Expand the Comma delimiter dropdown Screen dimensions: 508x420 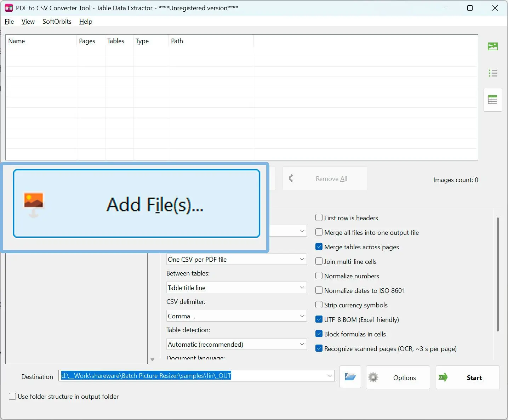coord(236,316)
